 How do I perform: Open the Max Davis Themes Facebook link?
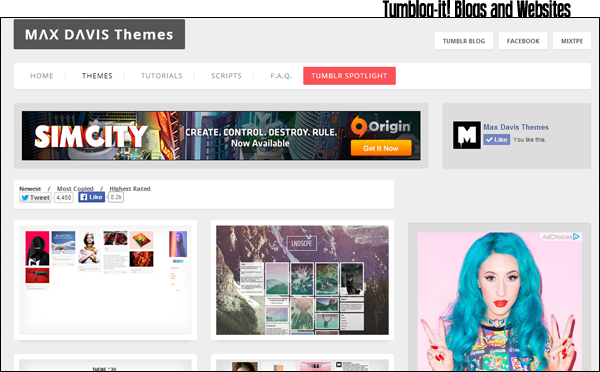click(516, 127)
